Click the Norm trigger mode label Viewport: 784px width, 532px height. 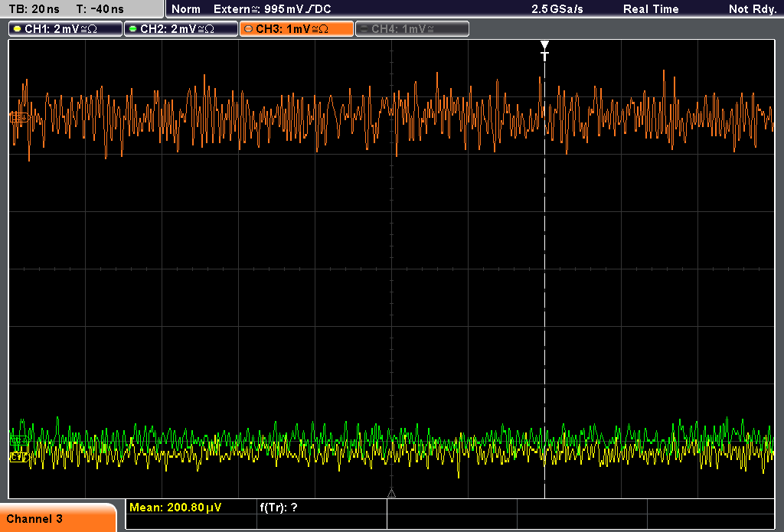[185, 9]
